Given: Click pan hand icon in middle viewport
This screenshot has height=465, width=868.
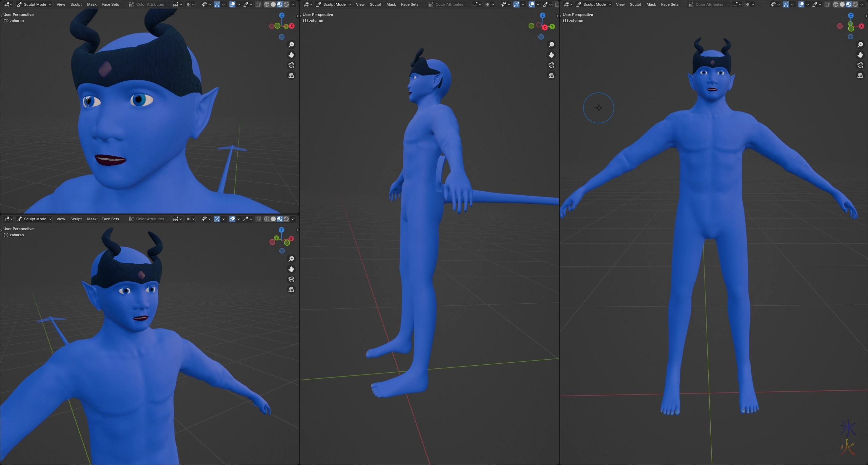Looking at the screenshot, I should (x=551, y=55).
